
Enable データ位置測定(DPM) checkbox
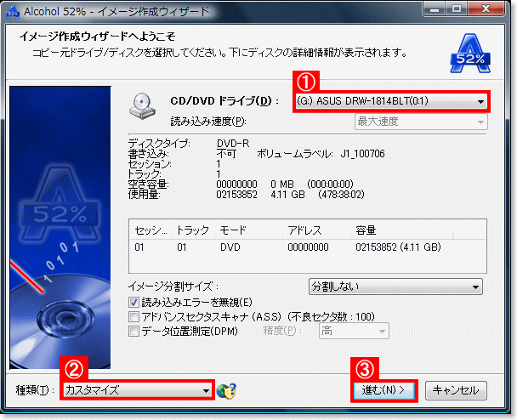[x=134, y=331]
